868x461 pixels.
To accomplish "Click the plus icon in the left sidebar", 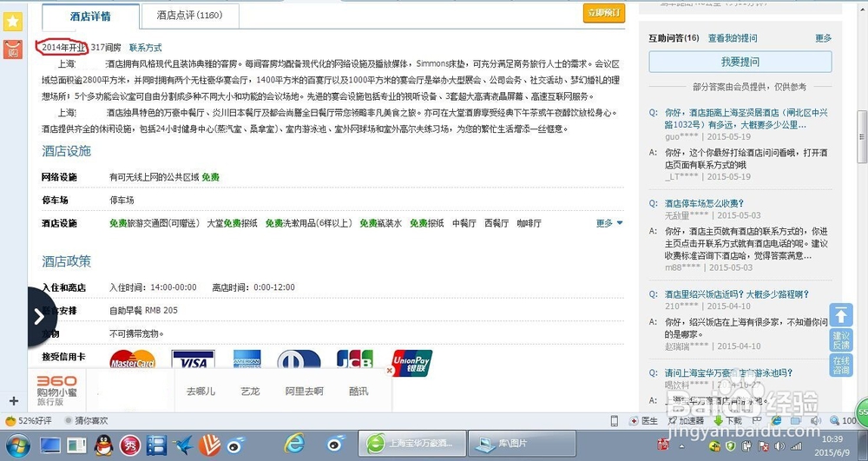I will (x=14, y=401).
